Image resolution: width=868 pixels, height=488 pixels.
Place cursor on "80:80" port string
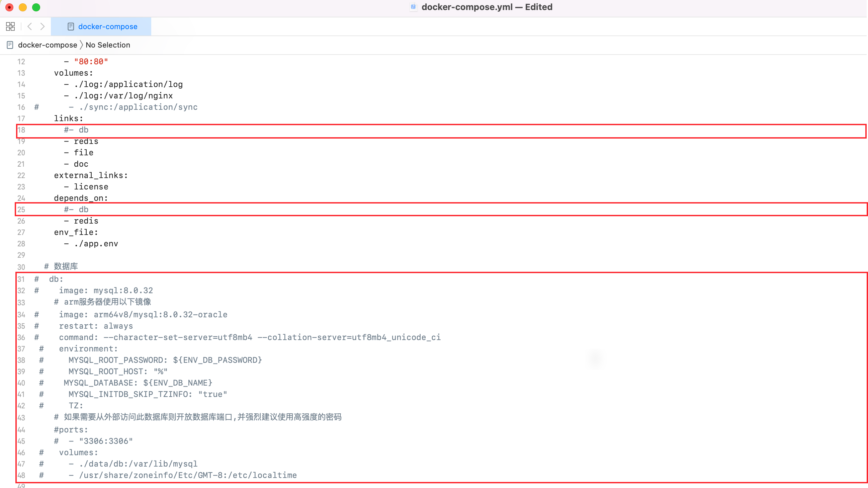(x=91, y=61)
